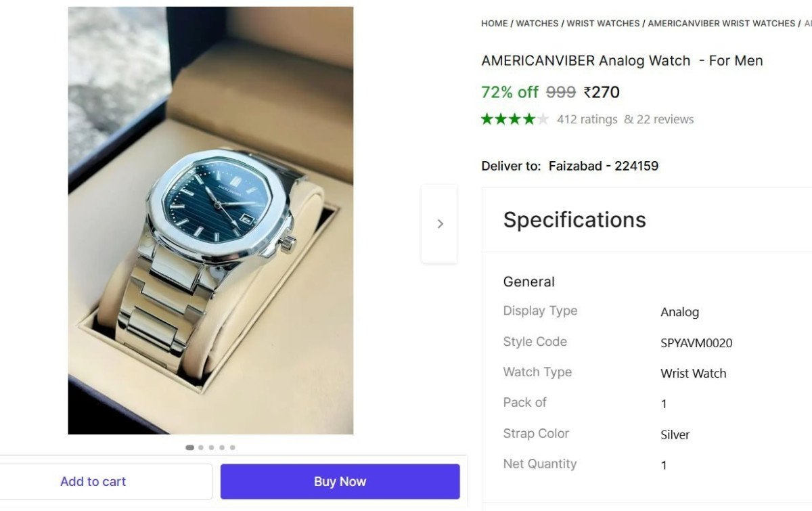Image resolution: width=812 pixels, height=511 pixels.
Task: View all 412 ratings
Action: pos(587,119)
